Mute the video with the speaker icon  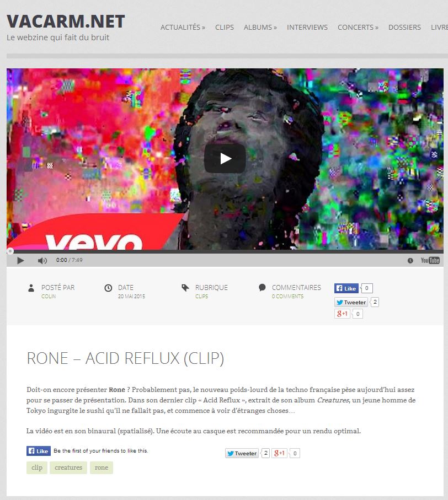42,261
